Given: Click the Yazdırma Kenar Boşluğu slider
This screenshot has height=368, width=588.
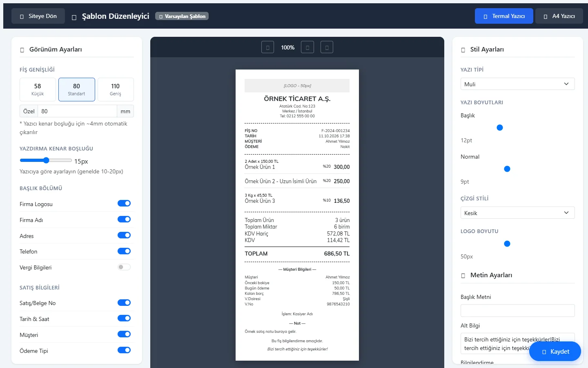Looking at the screenshot, I should (46, 160).
